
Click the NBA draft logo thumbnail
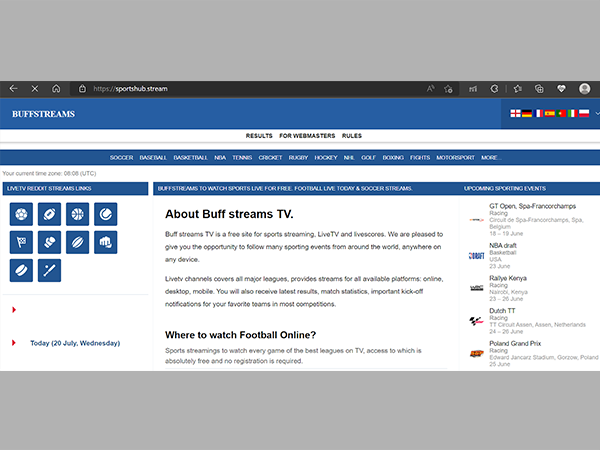coord(476,256)
